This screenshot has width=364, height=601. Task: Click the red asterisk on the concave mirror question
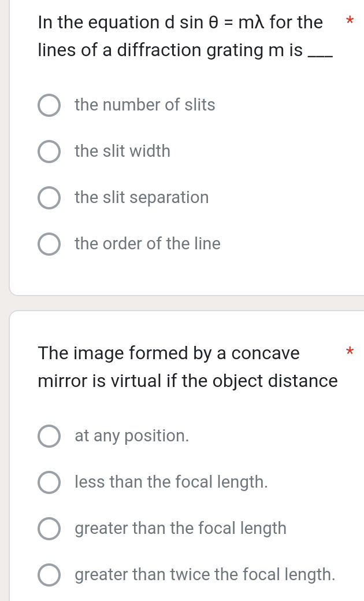348,351
